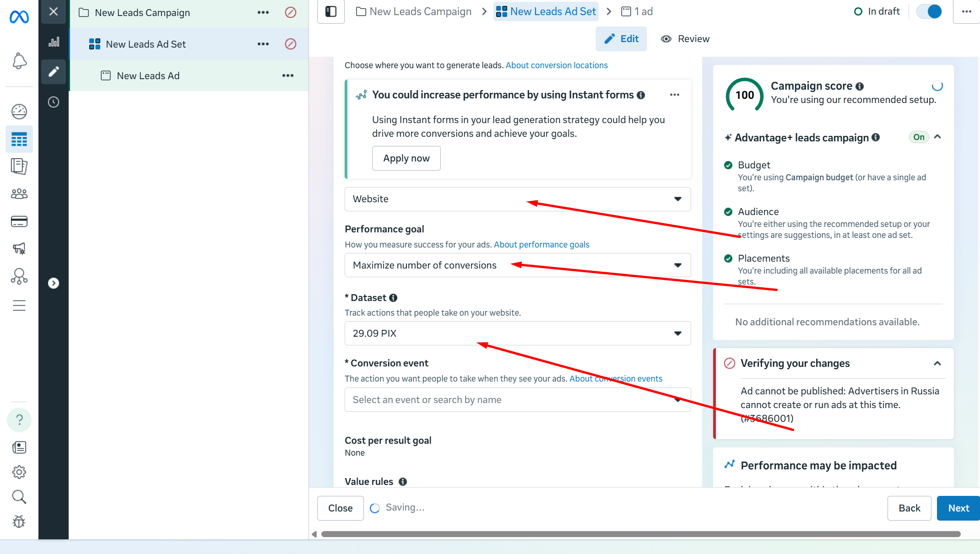Viewport: 980px width, 554px height.
Task: Open ads reporting pages icon
Action: pos(19,166)
